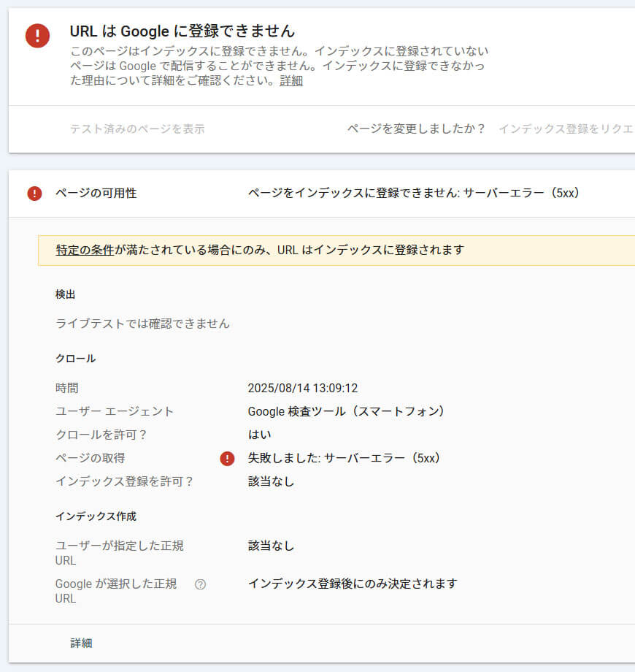Click status text ページをインデックスに登録できません: サーバーエラー（5xx）
635x672 pixels.
point(414,194)
